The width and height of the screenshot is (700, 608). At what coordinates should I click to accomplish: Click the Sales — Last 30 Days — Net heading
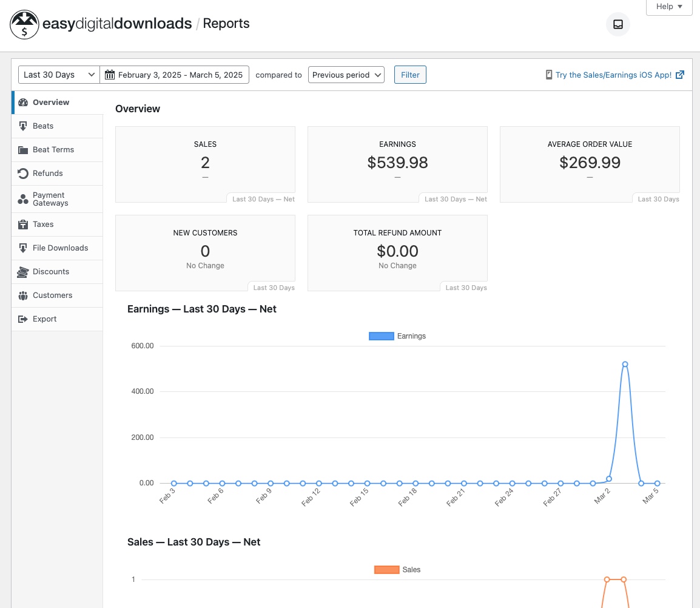tap(194, 542)
